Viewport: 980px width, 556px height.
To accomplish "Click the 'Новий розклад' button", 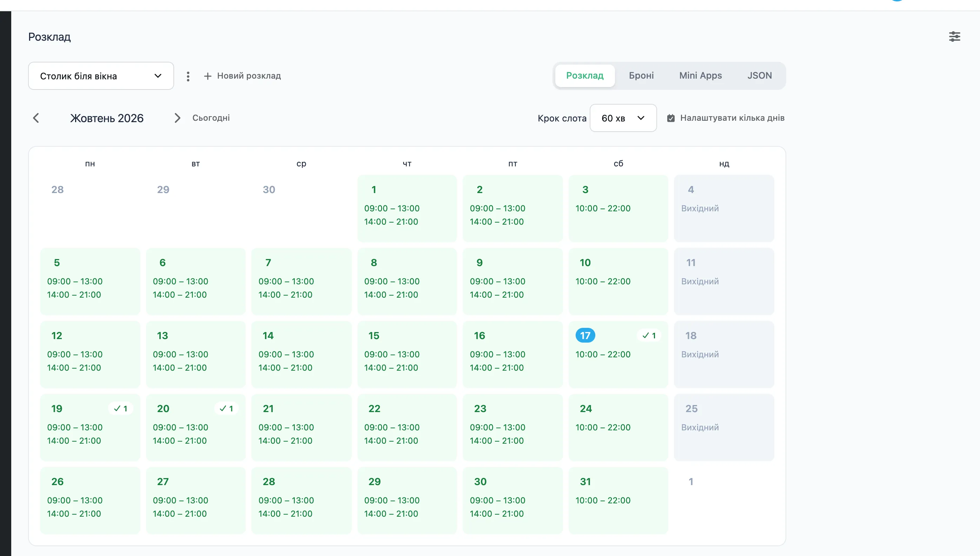I will [x=243, y=76].
